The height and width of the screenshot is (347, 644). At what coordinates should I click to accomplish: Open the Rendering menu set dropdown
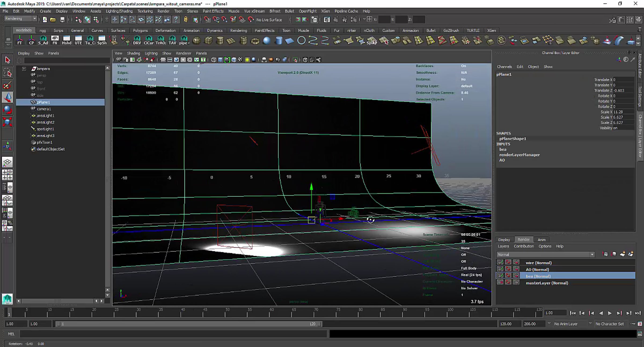tap(21, 18)
